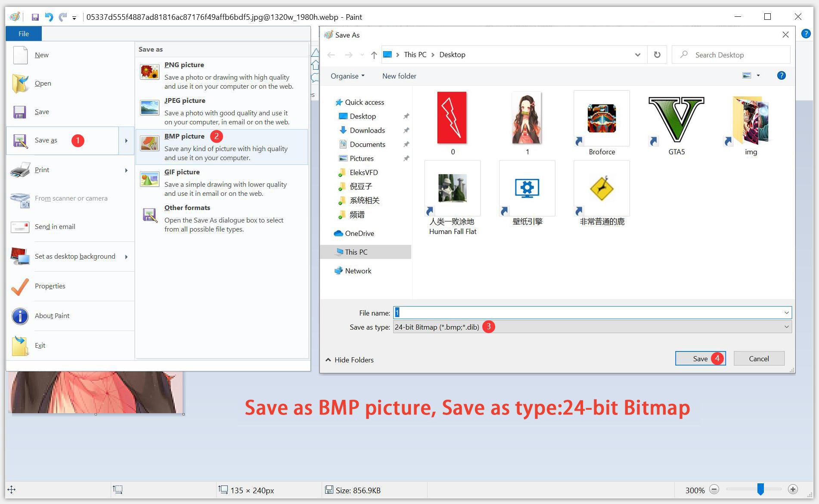Image resolution: width=819 pixels, height=504 pixels.
Task: Open the File tab
Action: 24,34
